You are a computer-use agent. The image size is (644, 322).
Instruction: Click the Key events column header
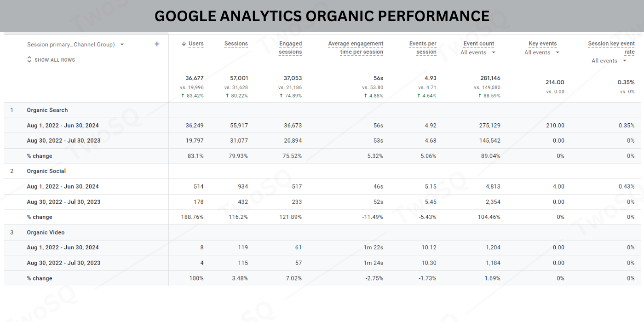(x=542, y=44)
